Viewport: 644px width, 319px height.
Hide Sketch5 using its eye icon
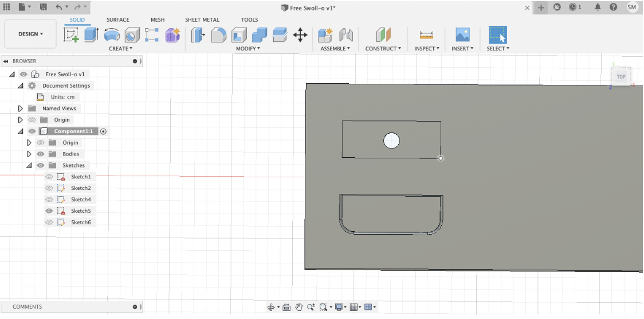[49, 211]
